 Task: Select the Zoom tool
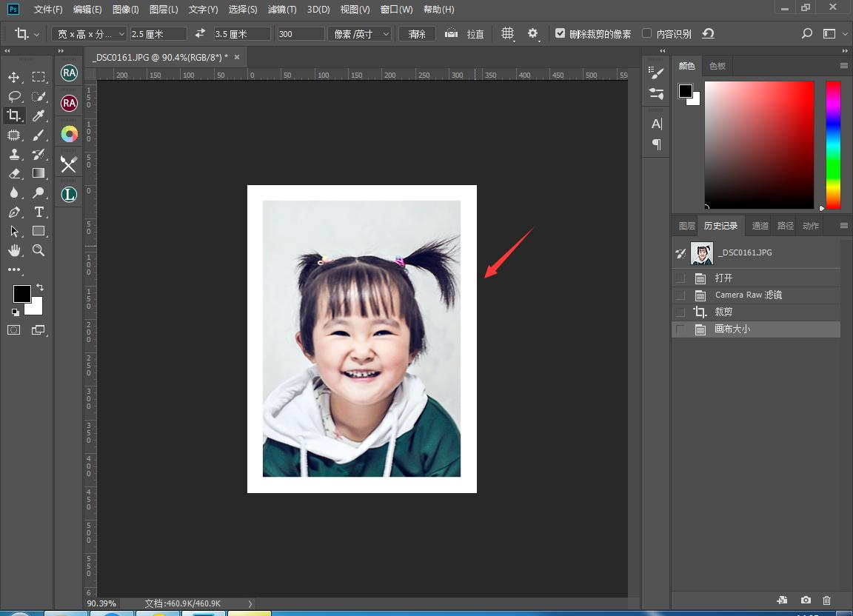click(x=39, y=250)
